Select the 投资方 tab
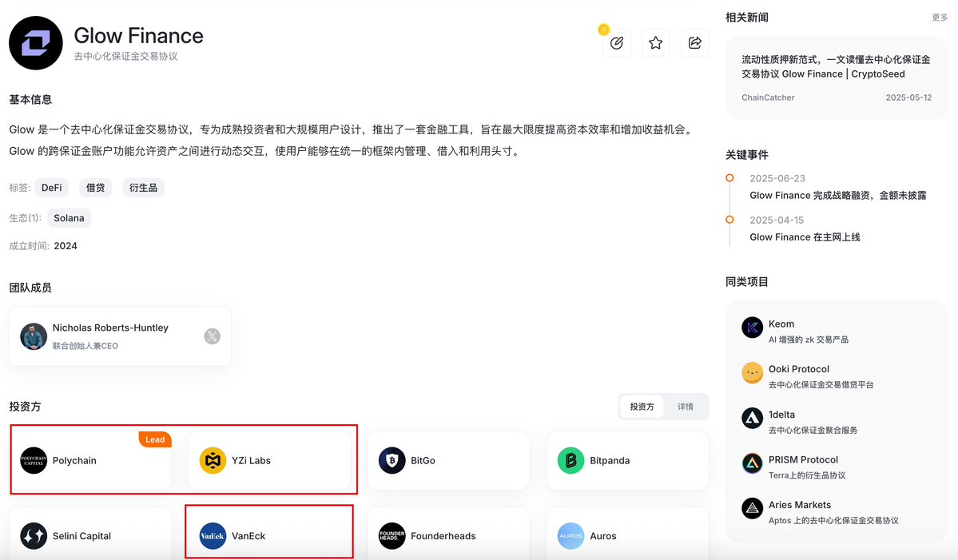 tap(642, 406)
